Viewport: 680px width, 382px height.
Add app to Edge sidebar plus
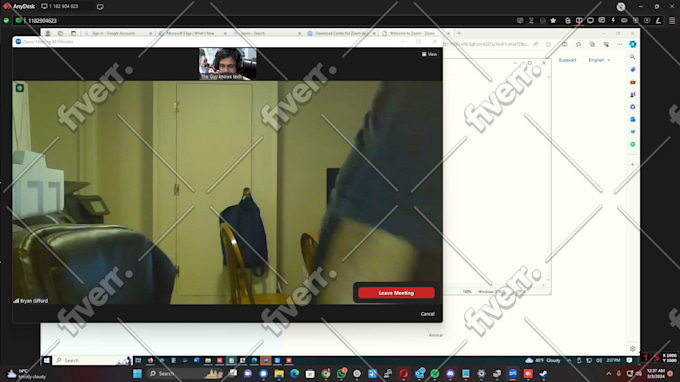(633, 164)
